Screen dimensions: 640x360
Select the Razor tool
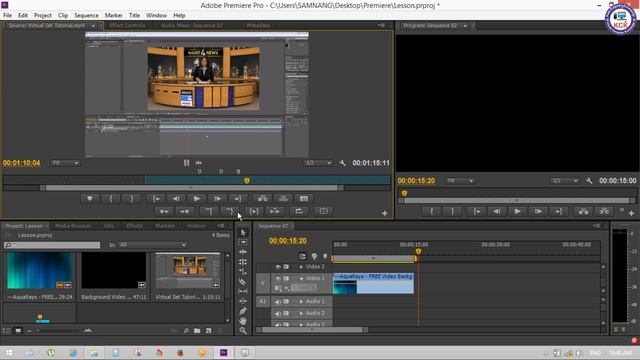coord(243,281)
